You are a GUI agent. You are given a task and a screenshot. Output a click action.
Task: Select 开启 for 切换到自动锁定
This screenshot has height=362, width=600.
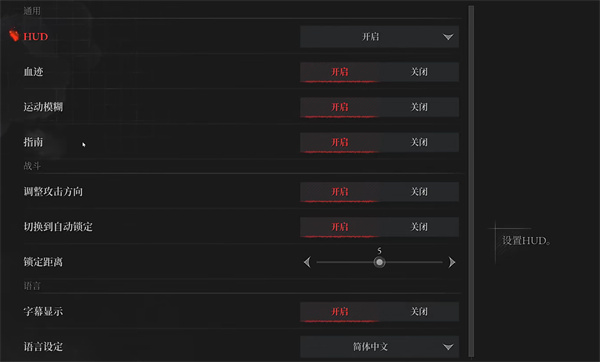[x=340, y=227]
